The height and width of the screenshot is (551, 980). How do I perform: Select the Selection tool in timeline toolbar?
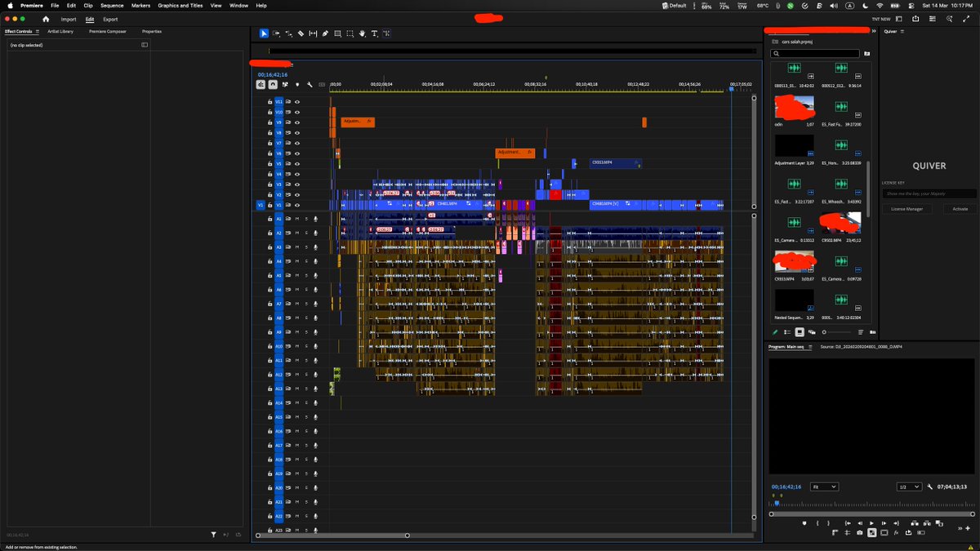[x=264, y=33]
